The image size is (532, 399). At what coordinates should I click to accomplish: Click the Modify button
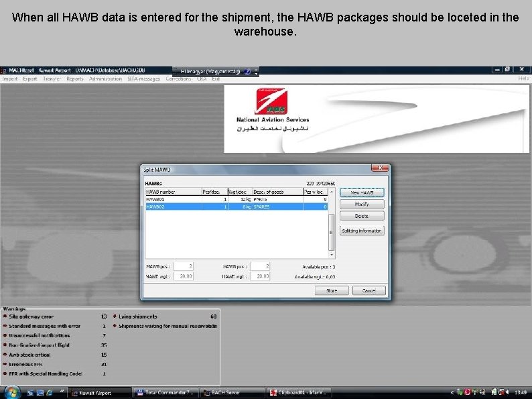coord(362,204)
